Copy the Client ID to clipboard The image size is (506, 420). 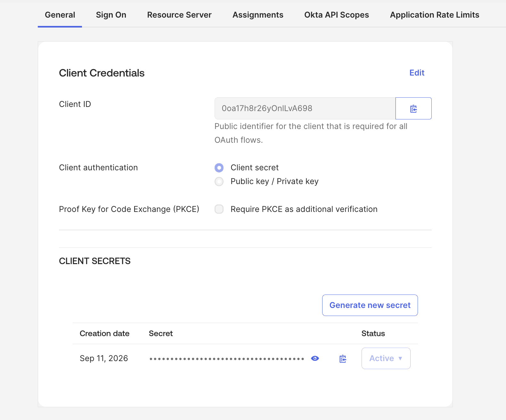click(x=413, y=109)
